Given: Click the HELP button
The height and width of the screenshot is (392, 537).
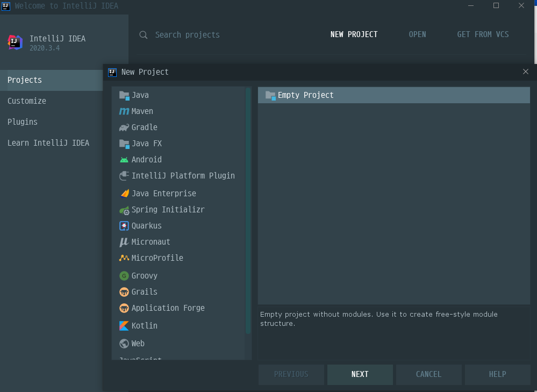Looking at the screenshot, I should coord(497,374).
